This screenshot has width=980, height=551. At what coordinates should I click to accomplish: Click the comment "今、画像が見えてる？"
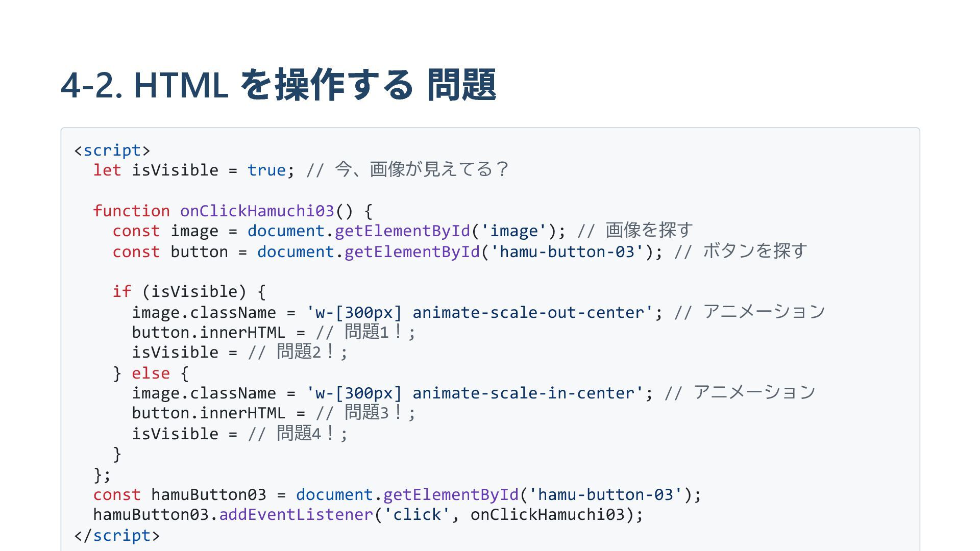(421, 170)
